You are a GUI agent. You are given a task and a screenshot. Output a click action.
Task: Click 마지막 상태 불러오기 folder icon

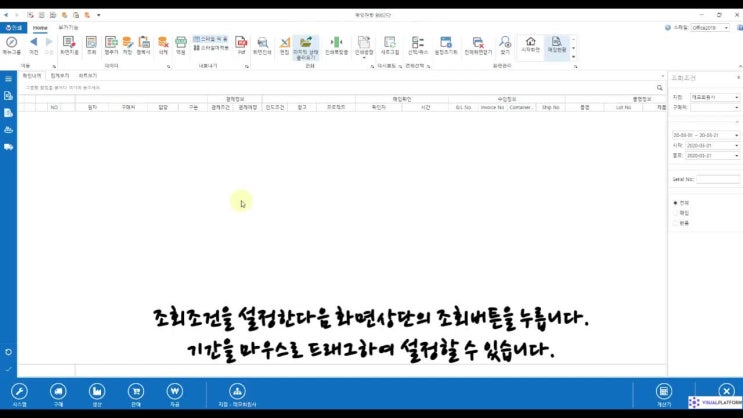point(306,47)
